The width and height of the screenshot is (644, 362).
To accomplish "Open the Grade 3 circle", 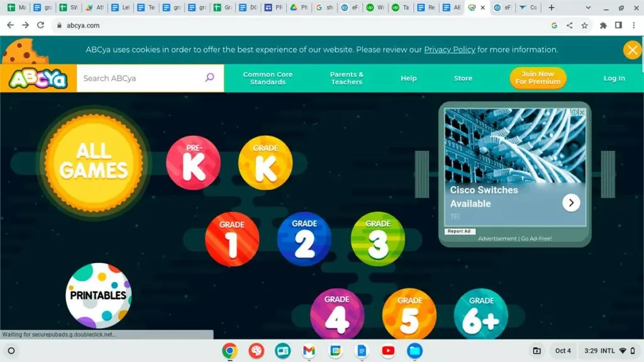I will [378, 239].
